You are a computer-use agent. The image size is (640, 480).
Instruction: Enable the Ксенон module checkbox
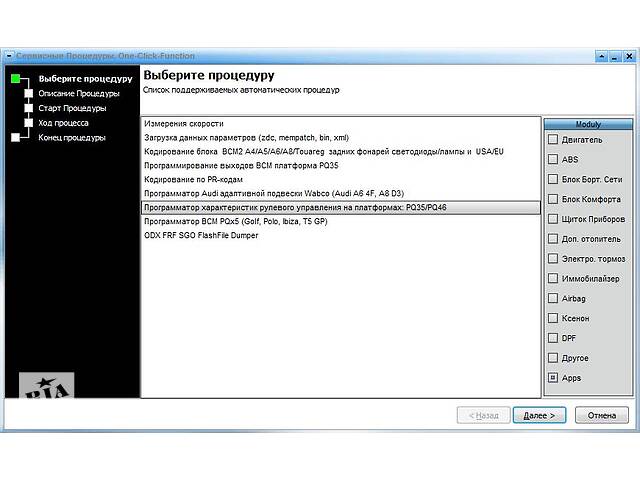[553, 318]
